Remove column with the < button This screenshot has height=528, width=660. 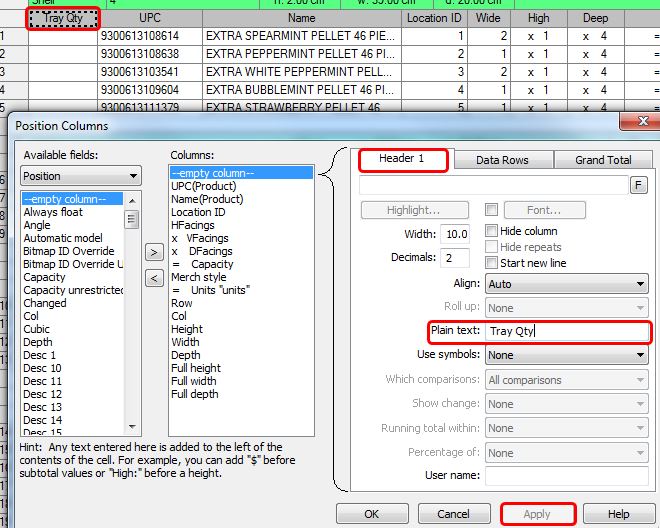(154, 278)
